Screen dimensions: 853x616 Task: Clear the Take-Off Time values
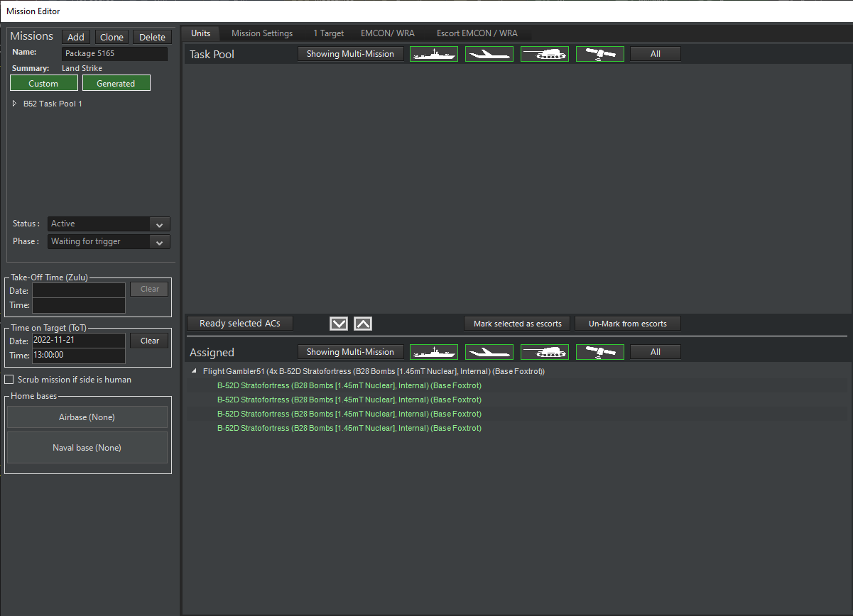pos(150,289)
